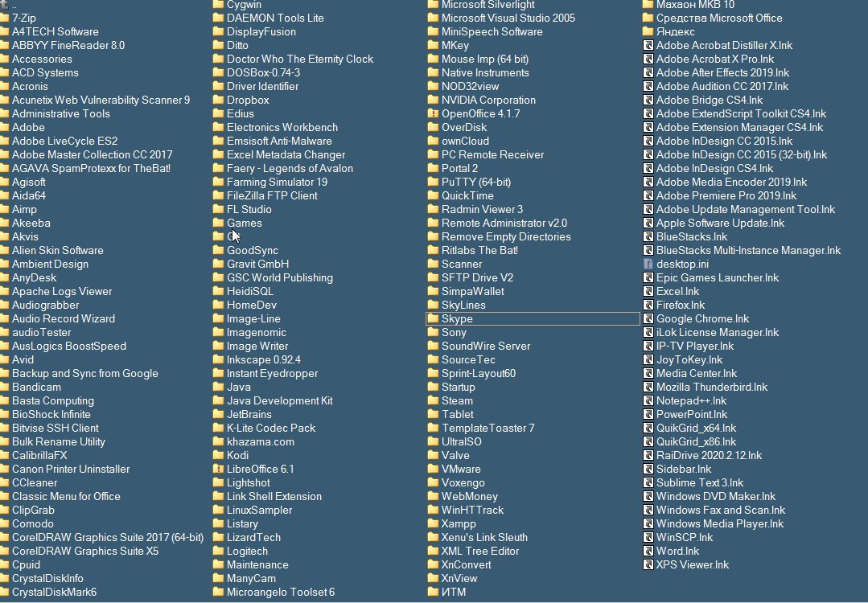The width and height of the screenshot is (868, 603).
Task: Select the Farming Simulator 19 folder
Action: 277,182
